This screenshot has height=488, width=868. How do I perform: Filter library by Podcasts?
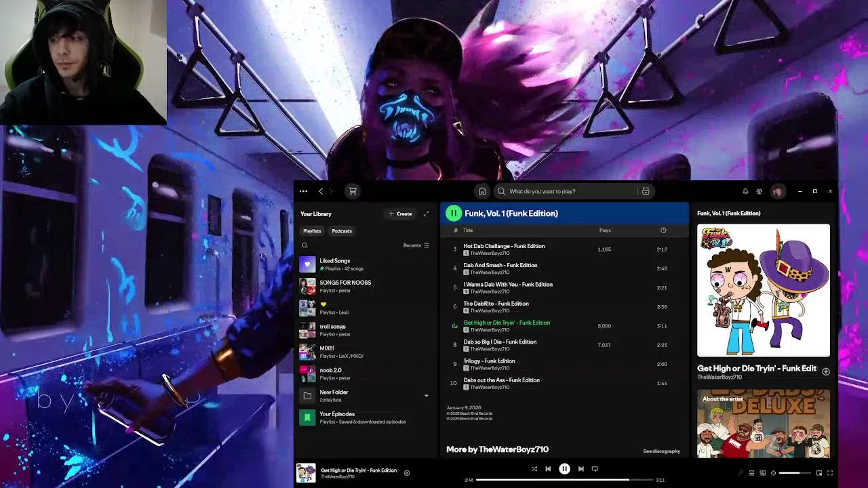click(342, 231)
